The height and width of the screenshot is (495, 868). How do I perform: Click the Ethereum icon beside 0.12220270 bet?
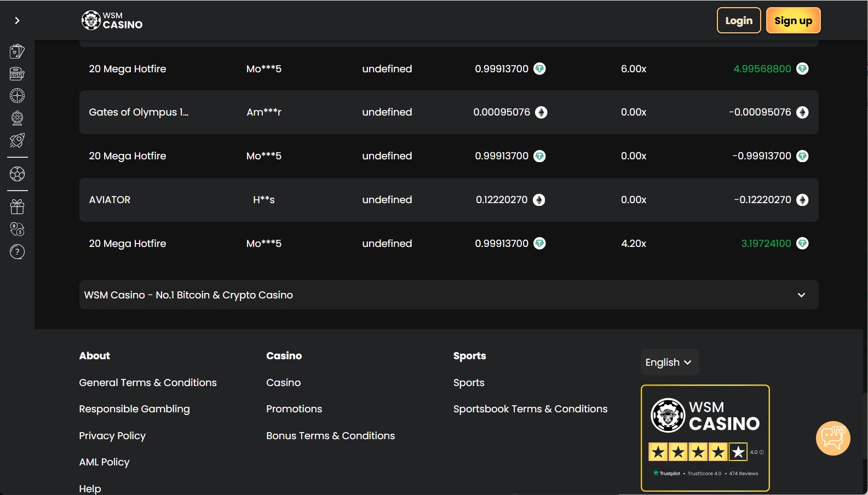pyautogui.click(x=539, y=200)
